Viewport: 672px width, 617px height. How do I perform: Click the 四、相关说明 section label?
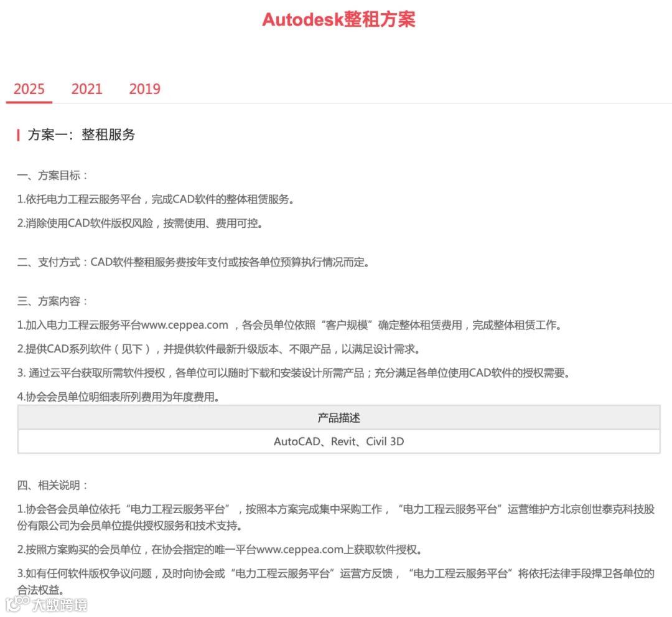52,486
